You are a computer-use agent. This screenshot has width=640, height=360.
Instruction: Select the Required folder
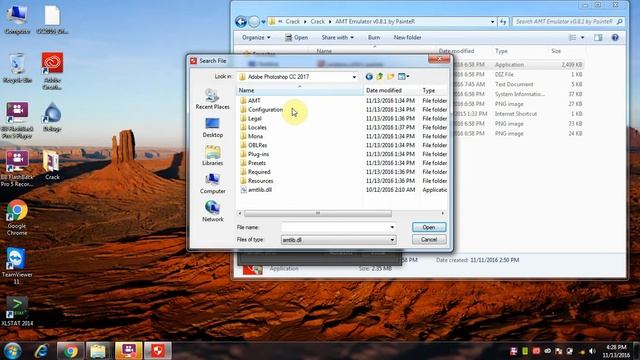click(x=259, y=172)
